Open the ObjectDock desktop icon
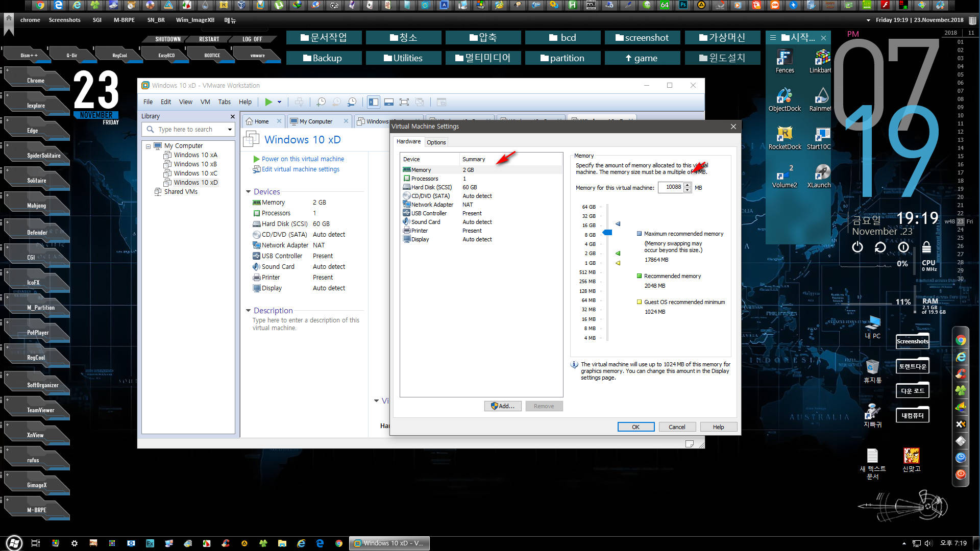Viewport: 980px width, 551px height. click(785, 99)
